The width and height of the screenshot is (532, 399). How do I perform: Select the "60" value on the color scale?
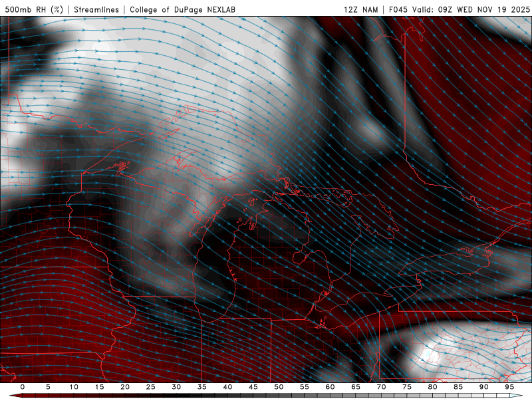(x=330, y=387)
